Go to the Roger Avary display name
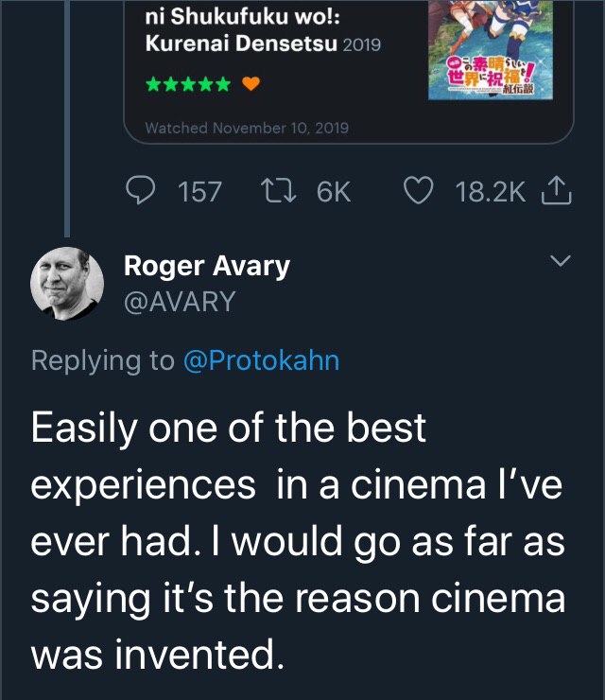Viewport: 605px width, 700px height. pos(207,266)
